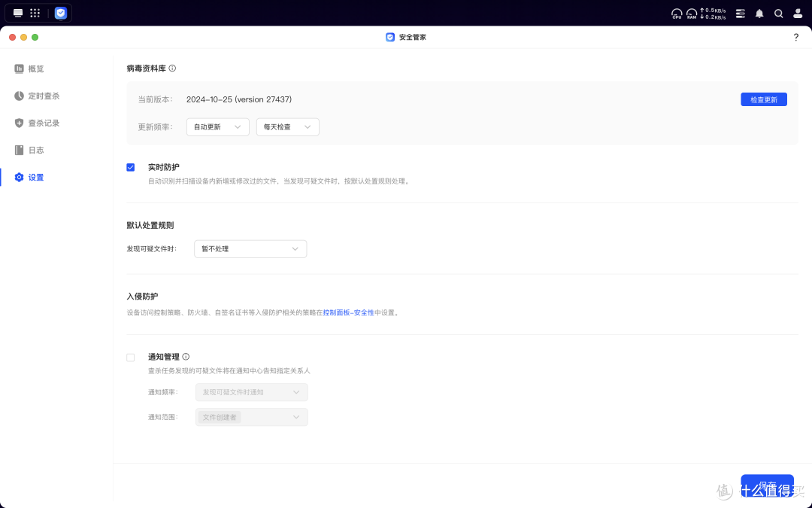Check the CPU usage gauge icon
Image resolution: width=812 pixels, height=508 pixels.
point(677,14)
